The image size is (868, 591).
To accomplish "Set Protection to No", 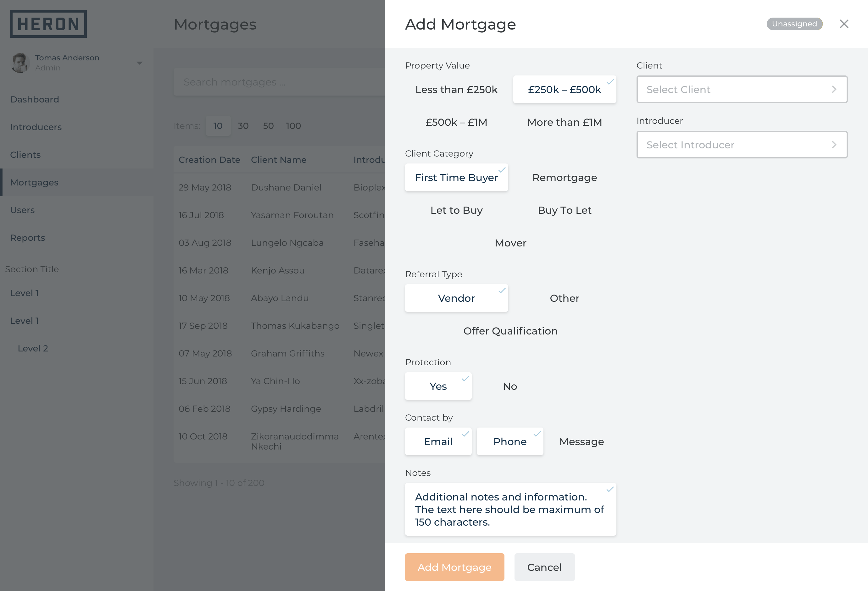I will [510, 386].
